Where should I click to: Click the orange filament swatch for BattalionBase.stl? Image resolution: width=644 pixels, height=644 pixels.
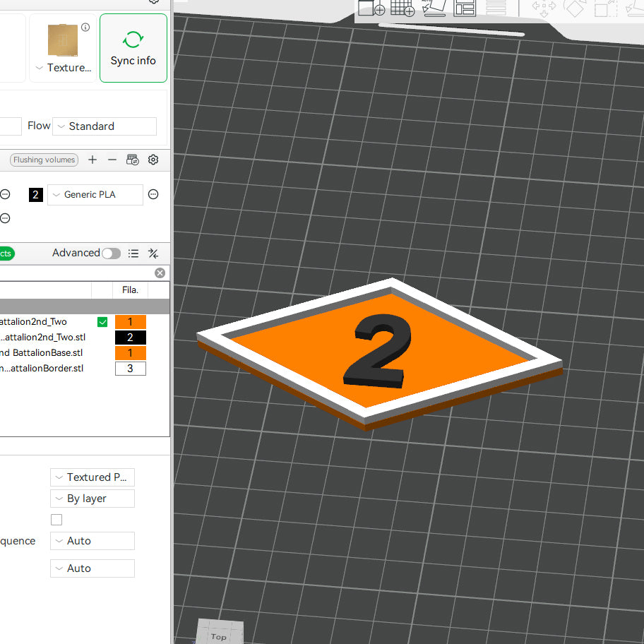pos(130,352)
